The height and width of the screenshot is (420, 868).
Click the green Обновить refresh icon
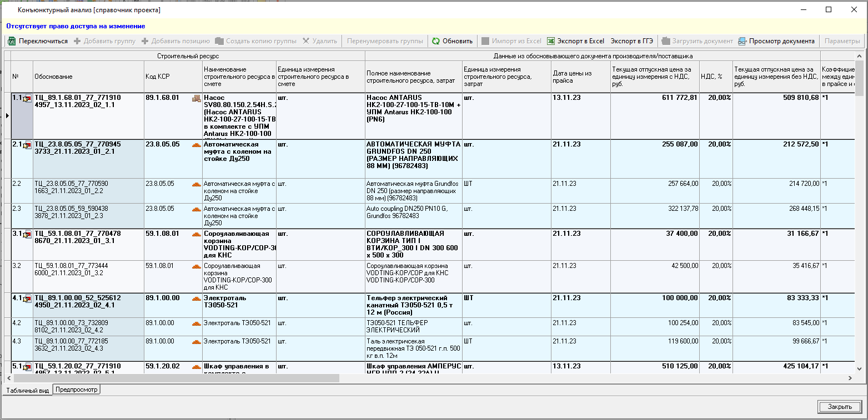point(436,41)
